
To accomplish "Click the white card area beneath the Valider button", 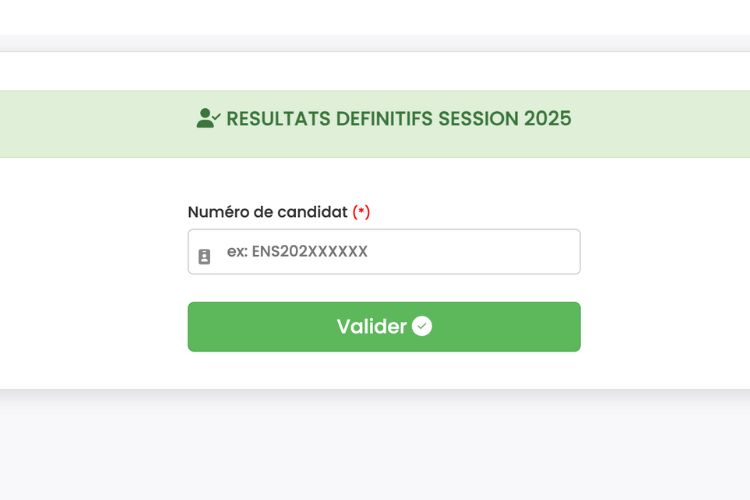I will [x=384, y=370].
